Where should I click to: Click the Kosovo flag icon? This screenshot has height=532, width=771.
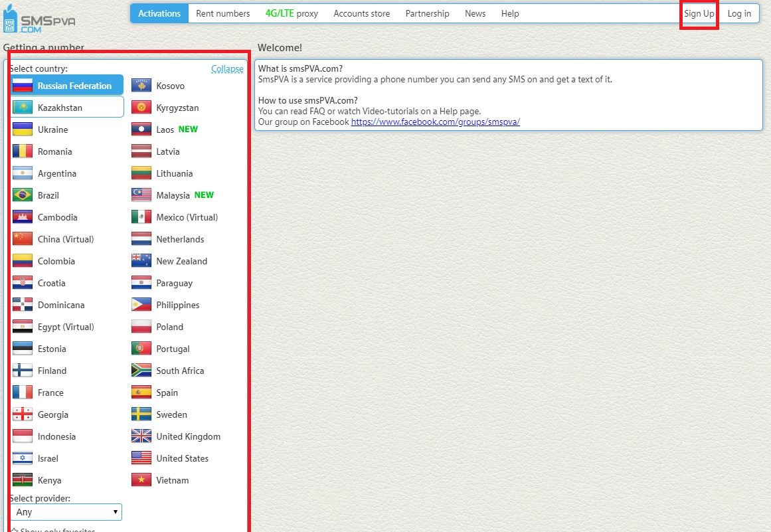coord(141,86)
